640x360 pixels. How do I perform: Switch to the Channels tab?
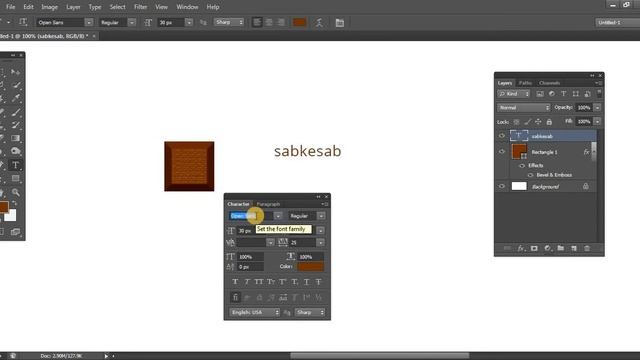(549, 83)
